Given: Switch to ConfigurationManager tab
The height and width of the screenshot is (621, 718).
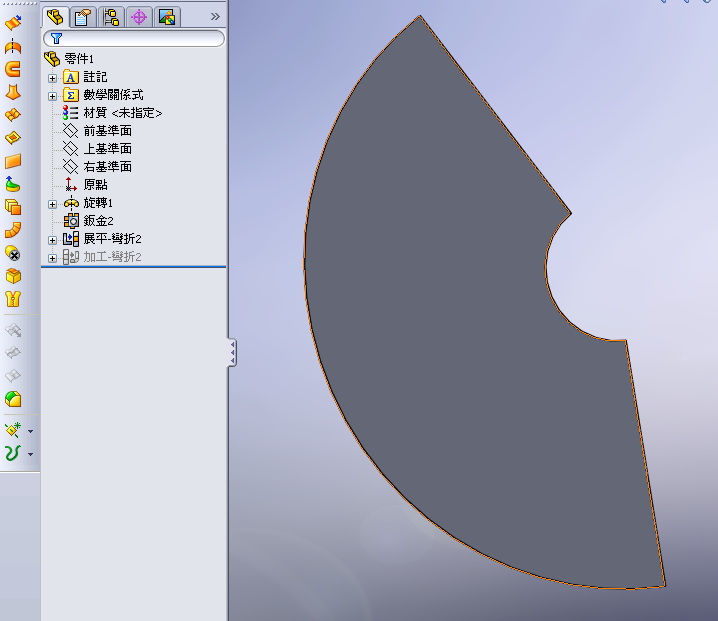Looking at the screenshot, I should 111,17.
